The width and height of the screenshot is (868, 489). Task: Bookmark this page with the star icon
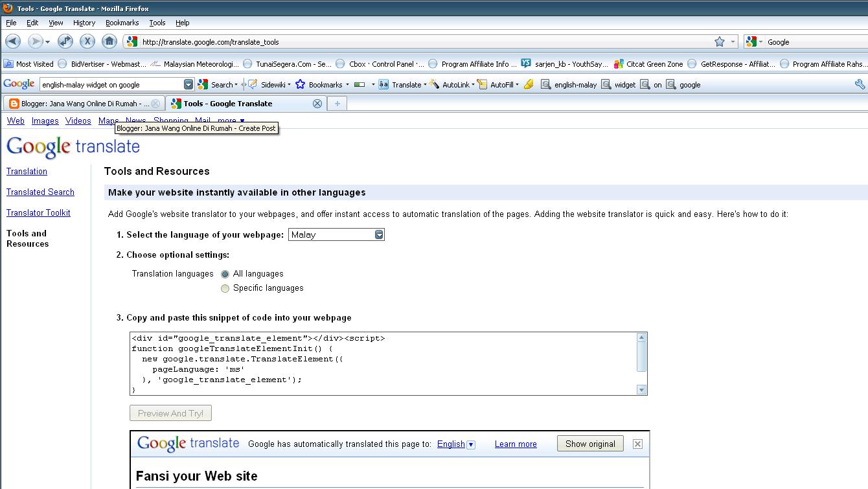point(720,41)
